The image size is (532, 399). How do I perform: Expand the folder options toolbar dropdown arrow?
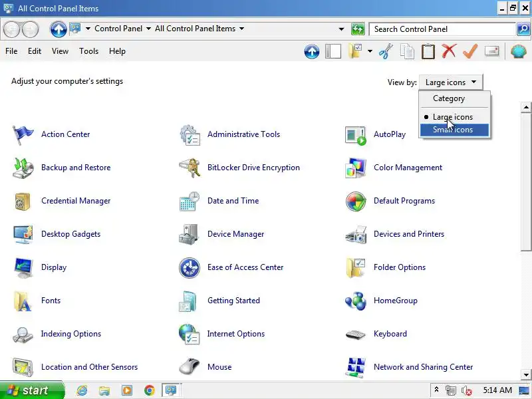(370, 52)
